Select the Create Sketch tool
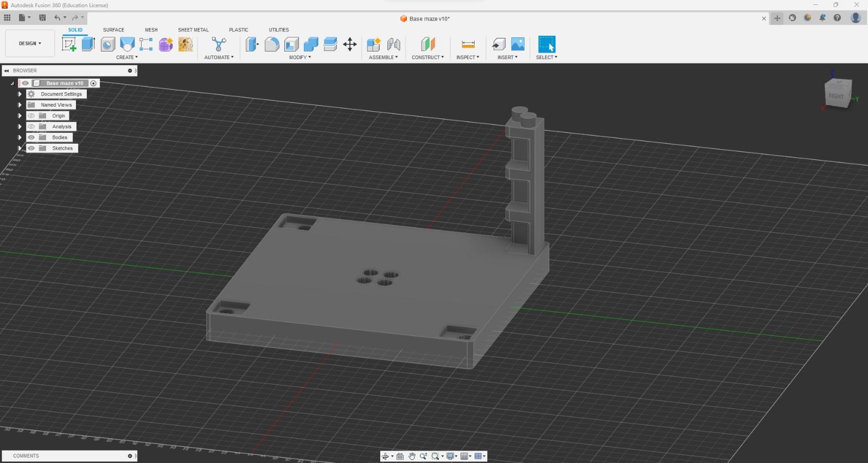This screenshot has width=868, height=463. (69, 44)
